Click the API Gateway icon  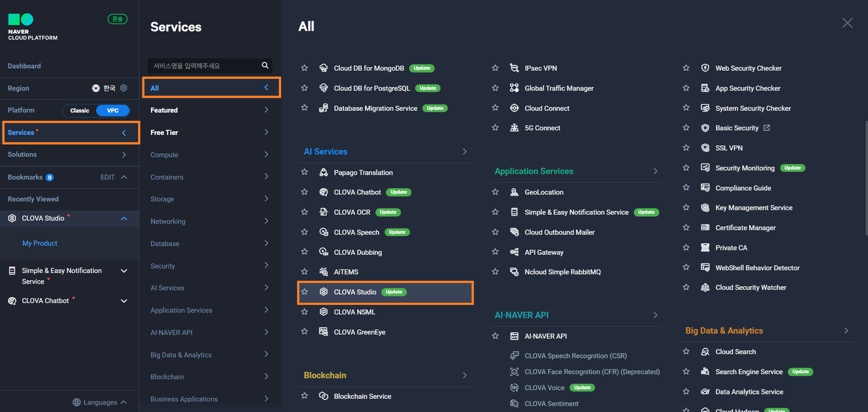coord(514,252)
